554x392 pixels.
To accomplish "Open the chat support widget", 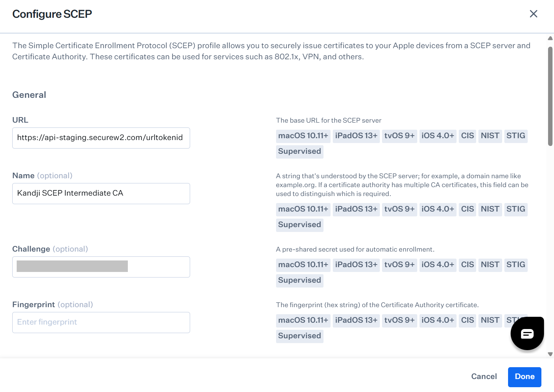I will 527,333.
